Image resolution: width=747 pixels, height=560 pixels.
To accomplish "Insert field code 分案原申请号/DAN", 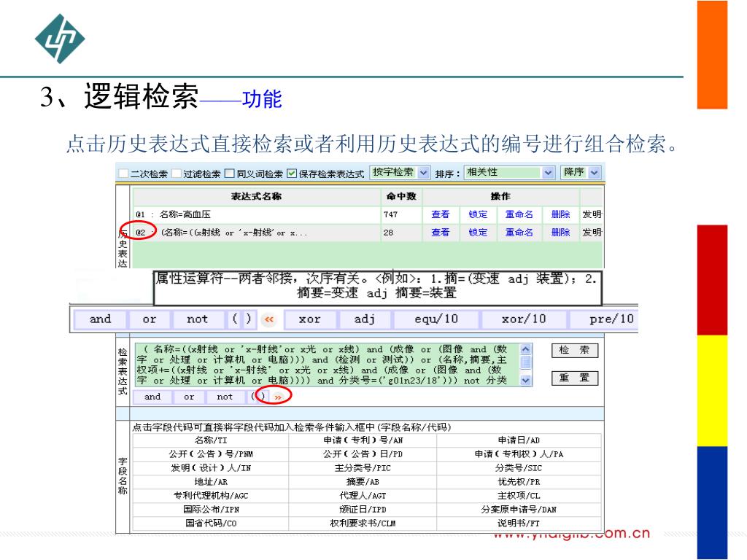I will pyautogui.click(x=519, y=510).
